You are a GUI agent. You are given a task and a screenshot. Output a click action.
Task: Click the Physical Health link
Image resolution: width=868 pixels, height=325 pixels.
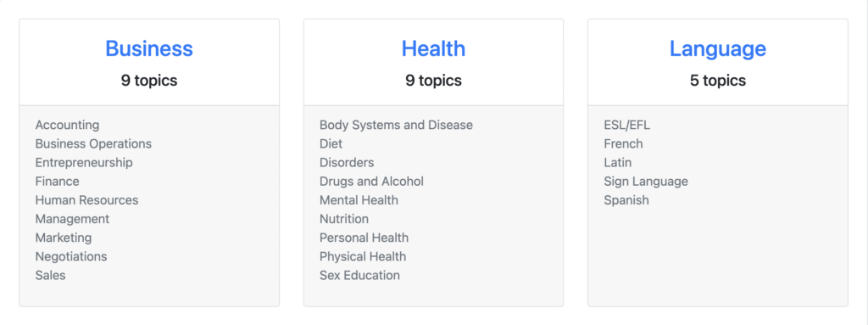(363, 257)
